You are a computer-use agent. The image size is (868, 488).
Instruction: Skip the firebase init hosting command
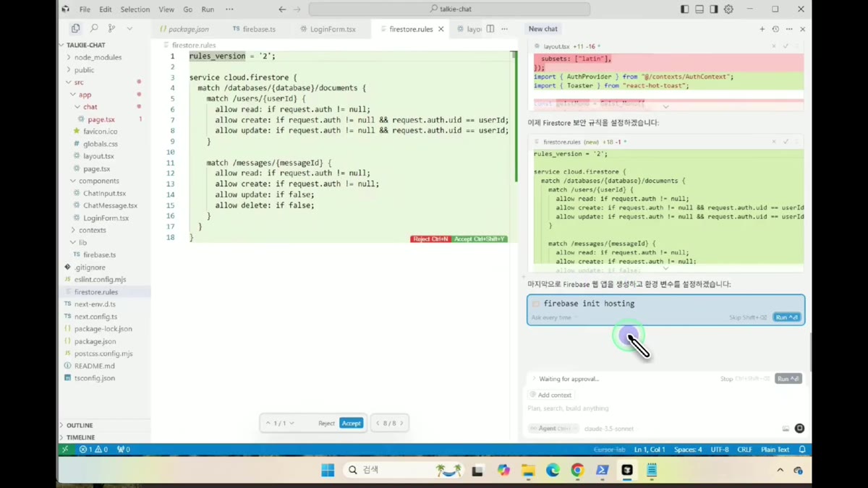(x=748, y=317)
